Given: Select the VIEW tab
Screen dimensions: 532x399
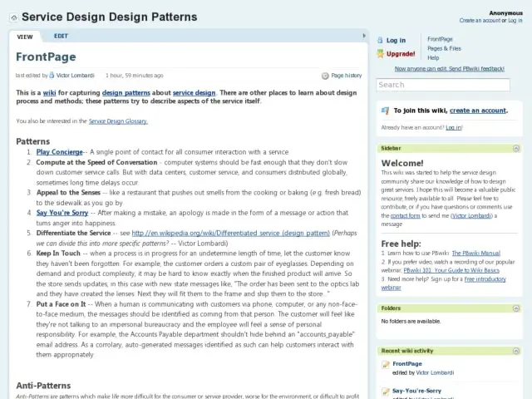Looking at the screenshot, I should [25, 37].
